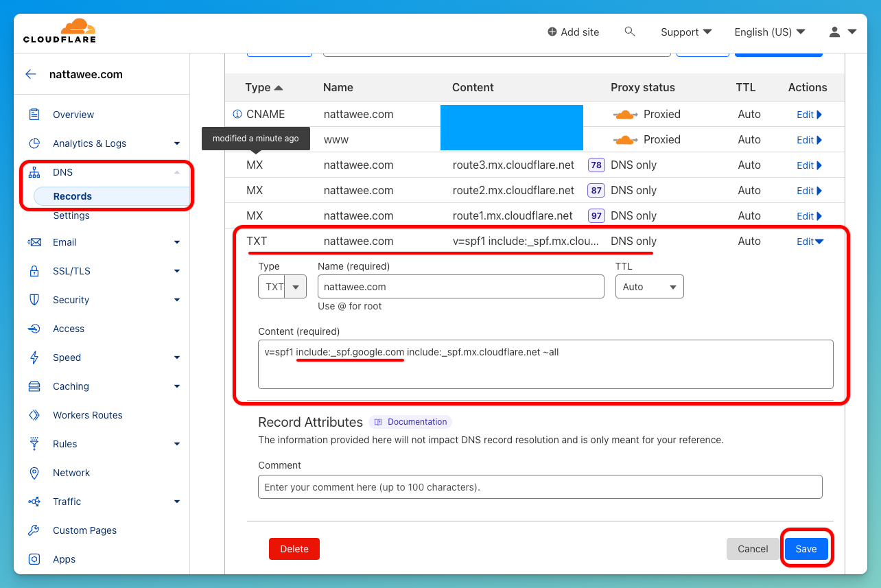
Task: Open the DNS section icon in sidebar
Action: point(33,172)
